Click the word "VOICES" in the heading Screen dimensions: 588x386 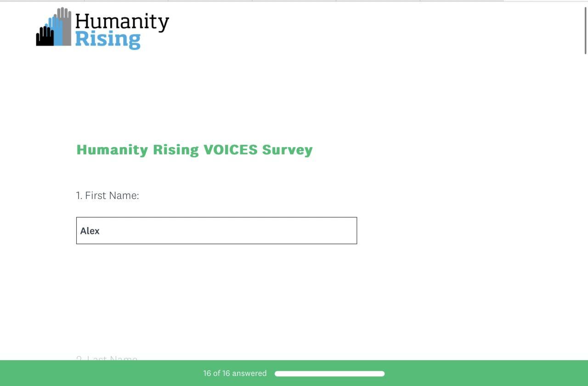click(x=230, y=150)
